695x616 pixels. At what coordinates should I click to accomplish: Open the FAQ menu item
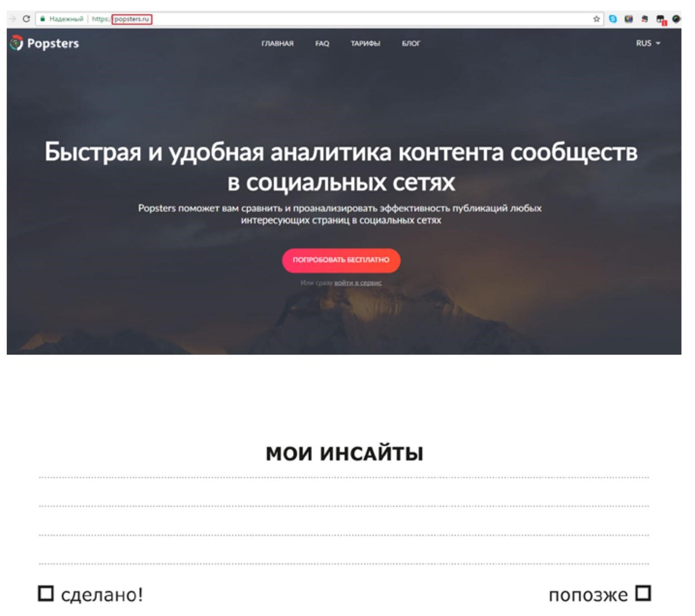tap(322, 43)
